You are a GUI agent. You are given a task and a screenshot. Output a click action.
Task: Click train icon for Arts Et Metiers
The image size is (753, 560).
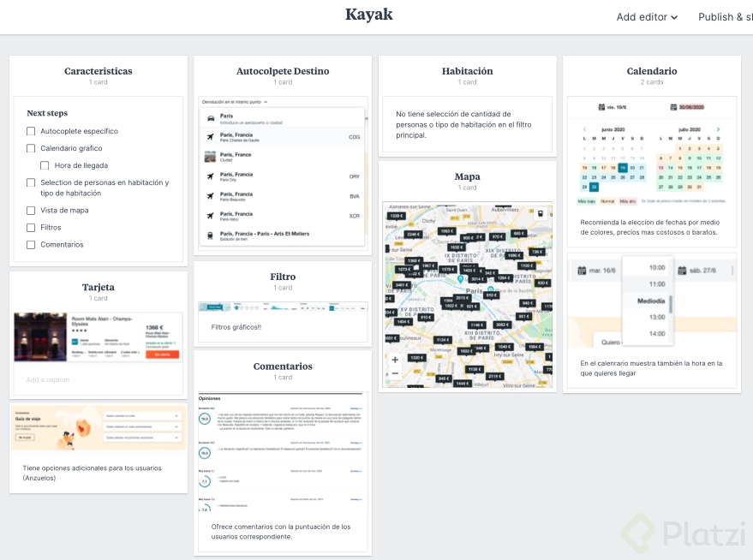(211, 235)
